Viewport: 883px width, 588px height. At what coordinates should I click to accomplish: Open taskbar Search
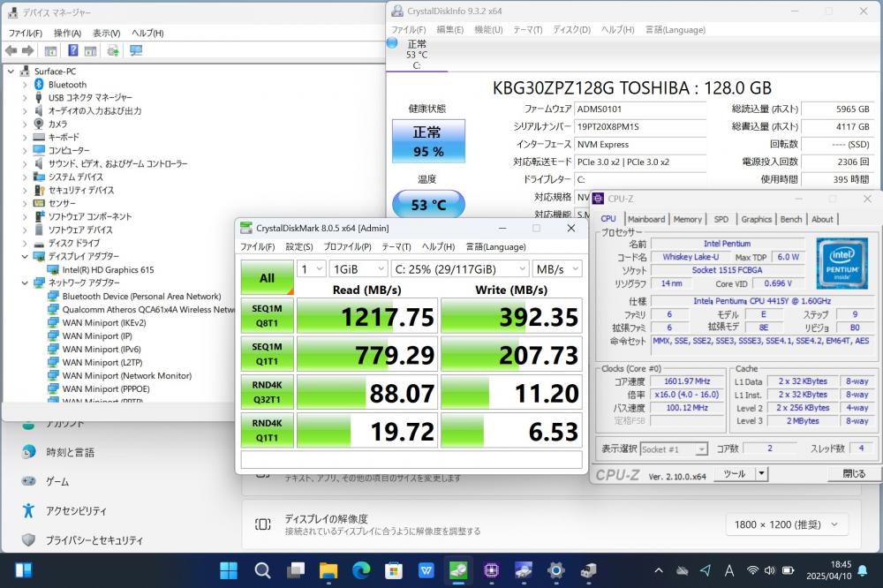[x=262, y=570]
